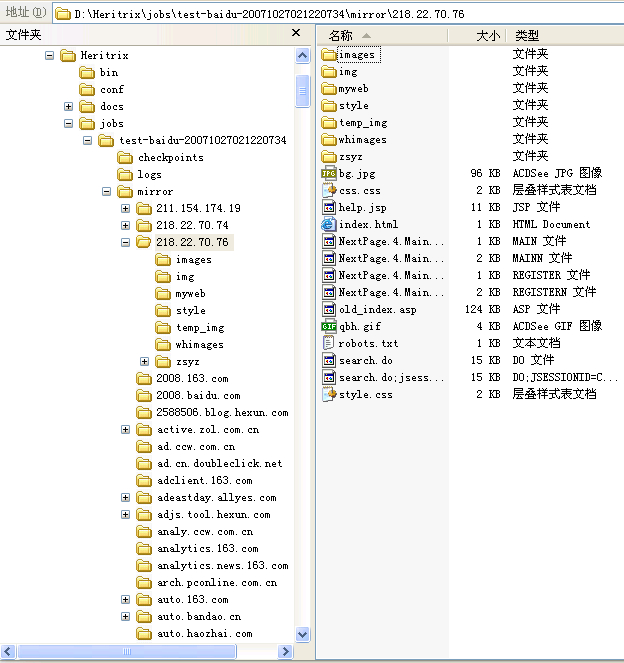624x663 pixels.
Task: Collapse the mirror tree node
Action: point(107,192)
